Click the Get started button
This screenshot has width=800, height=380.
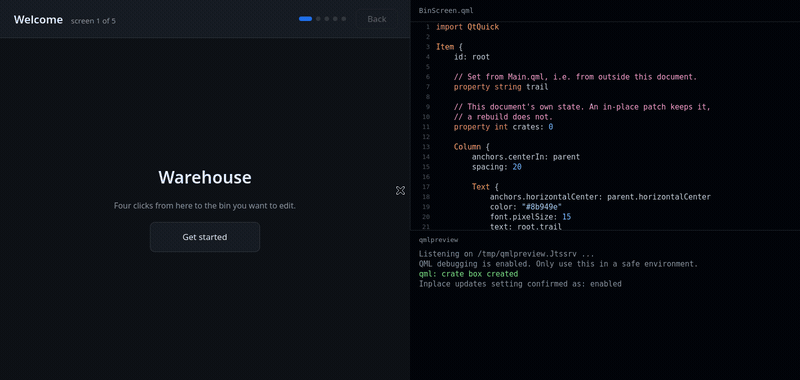pyautogui.click(x=205, y=237)
